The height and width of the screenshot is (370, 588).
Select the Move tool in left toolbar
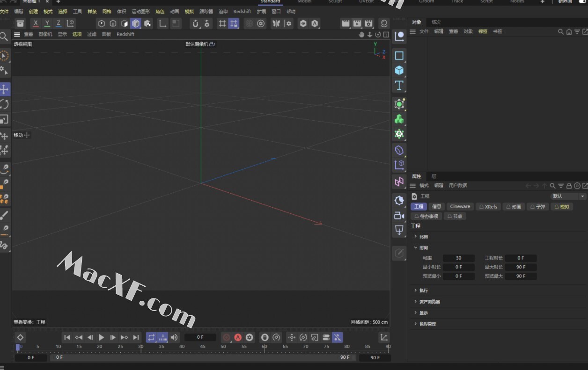point(4,89)
